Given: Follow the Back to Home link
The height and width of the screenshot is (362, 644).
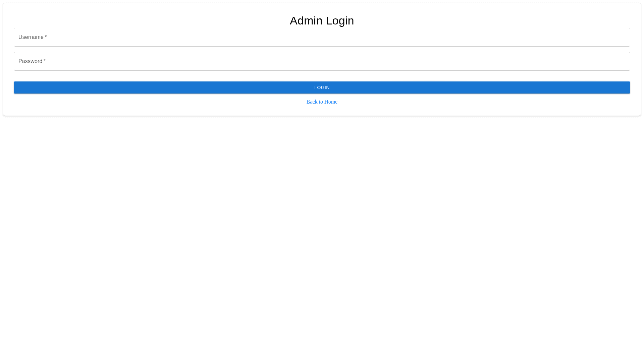Looking at the screenshot, I should (x=322, y=102).
